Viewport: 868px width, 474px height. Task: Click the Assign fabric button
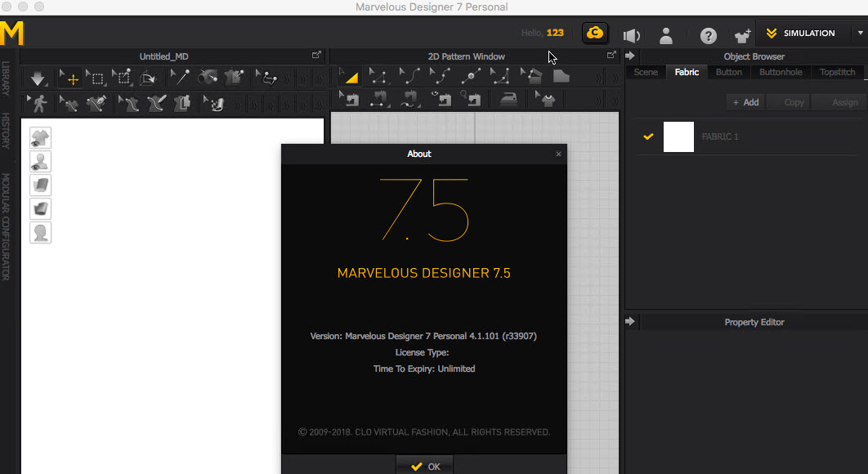tap(839, 102)
